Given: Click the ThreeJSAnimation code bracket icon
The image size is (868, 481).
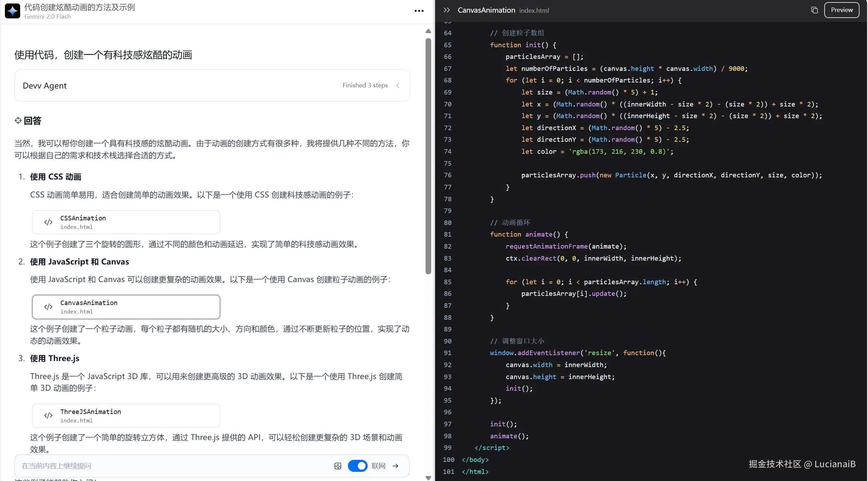Looking at the screenshot, I should pyautogui.click(x=48, y=416).
